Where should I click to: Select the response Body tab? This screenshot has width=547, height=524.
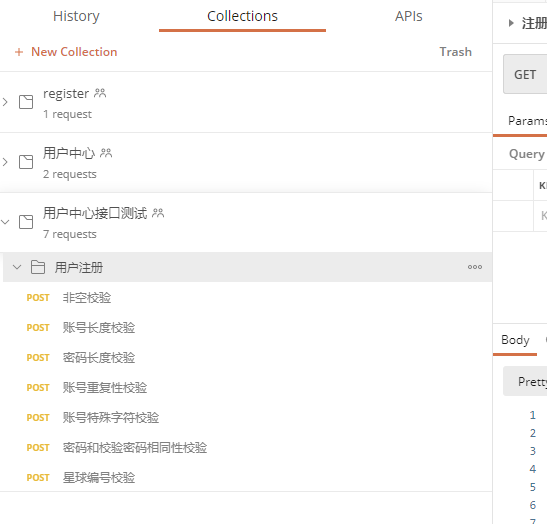tap(515, 340)
